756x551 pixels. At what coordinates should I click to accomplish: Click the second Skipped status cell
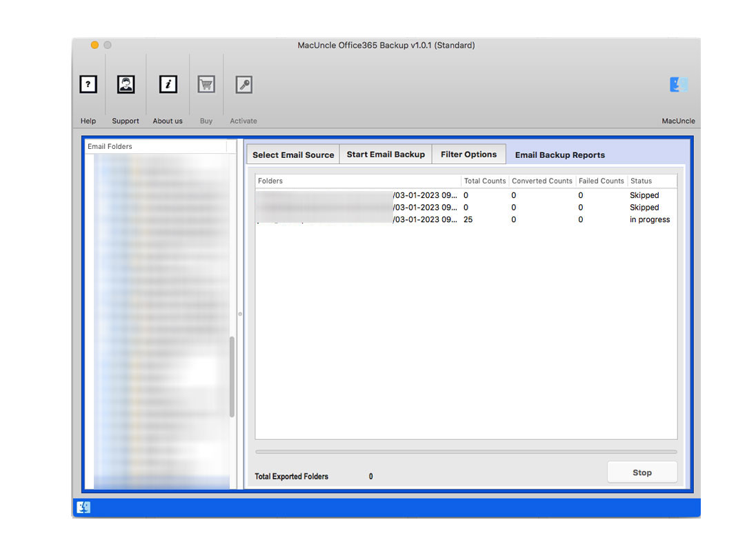point(644,208)
